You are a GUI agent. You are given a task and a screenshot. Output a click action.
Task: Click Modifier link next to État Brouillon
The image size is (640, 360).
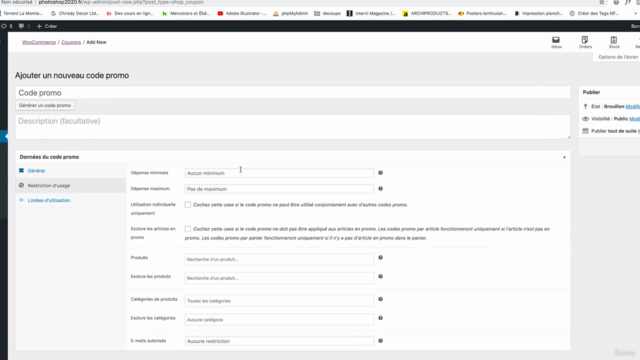pyautogui.click(x=633, y=107)
